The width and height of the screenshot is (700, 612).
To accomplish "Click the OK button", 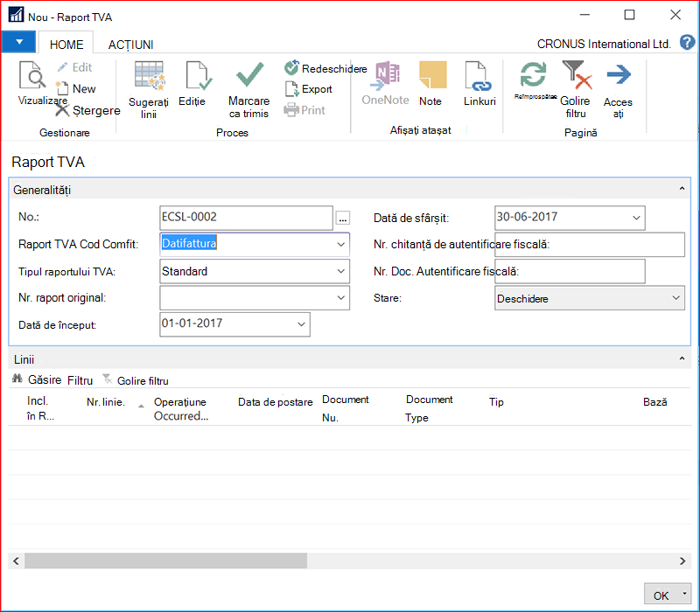I will pyautogui.click(x=661, y=595).
